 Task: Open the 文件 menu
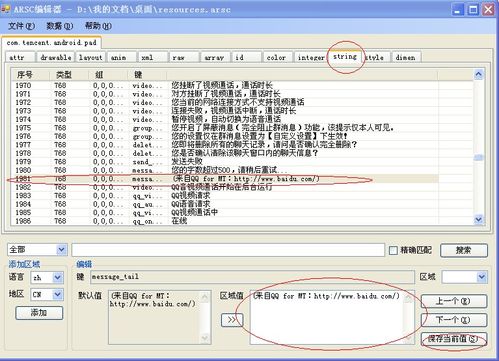[21, 26]
